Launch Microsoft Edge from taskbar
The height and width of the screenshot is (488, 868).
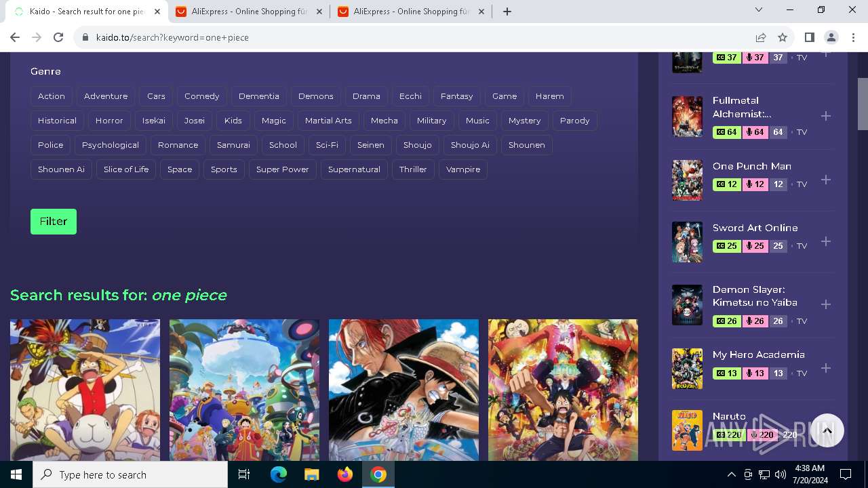(x=278, y=474)
